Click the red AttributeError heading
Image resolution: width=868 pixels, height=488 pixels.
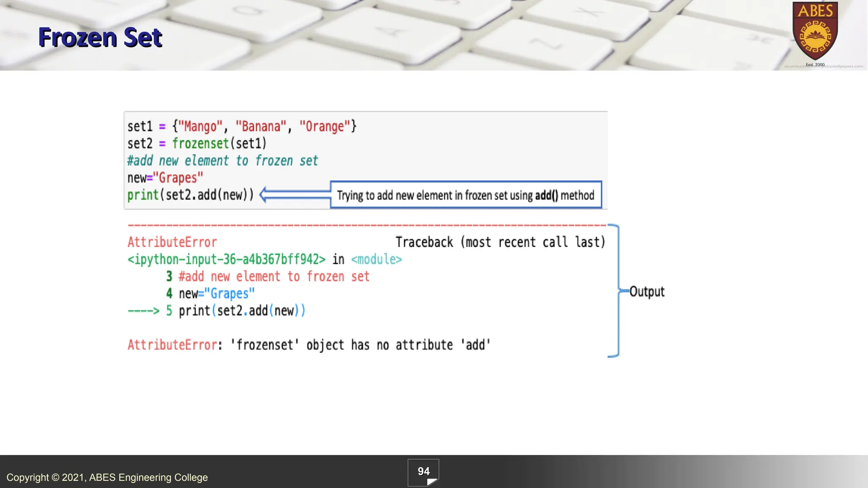(172, 242)
